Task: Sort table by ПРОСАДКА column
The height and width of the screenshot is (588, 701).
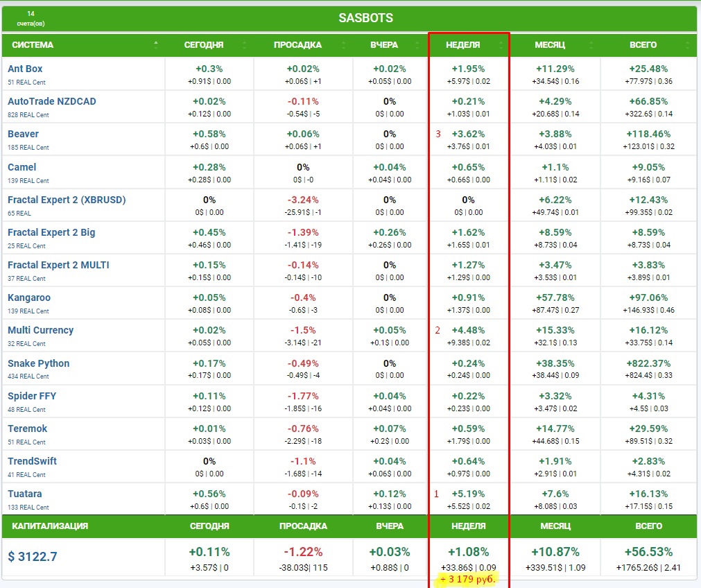Action: (297, 45)
